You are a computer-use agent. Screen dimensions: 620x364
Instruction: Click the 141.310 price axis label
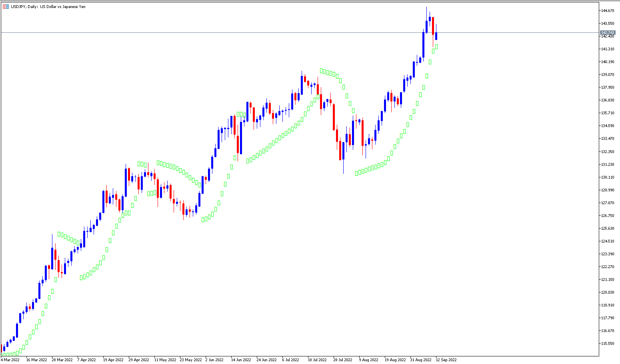tap(608, 49)
